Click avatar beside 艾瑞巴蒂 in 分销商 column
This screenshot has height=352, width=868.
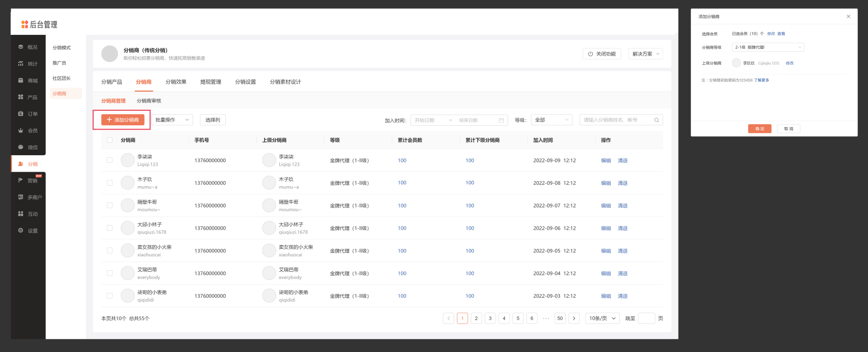click(128, 273)
